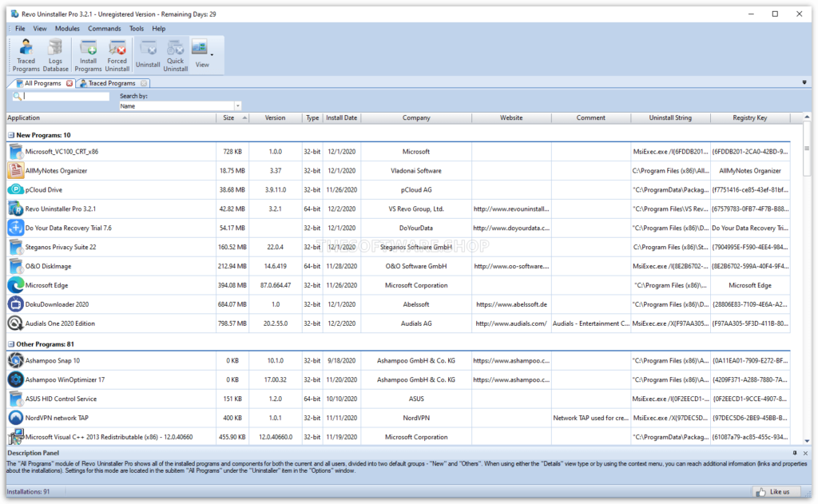Select the Microsoft Edge icon
The height and width of the screenshot is (504, 818).
click(x=16, y=285)
